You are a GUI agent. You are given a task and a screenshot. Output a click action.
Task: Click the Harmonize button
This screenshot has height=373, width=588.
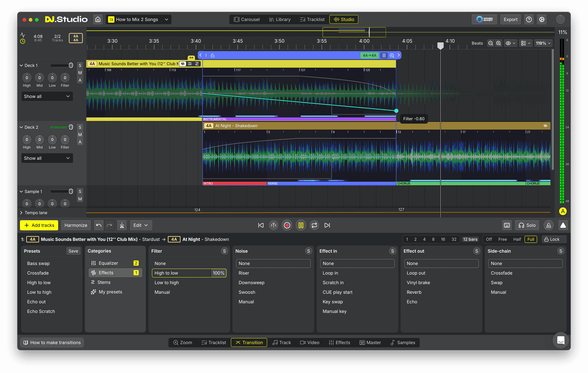pos(76,225)
